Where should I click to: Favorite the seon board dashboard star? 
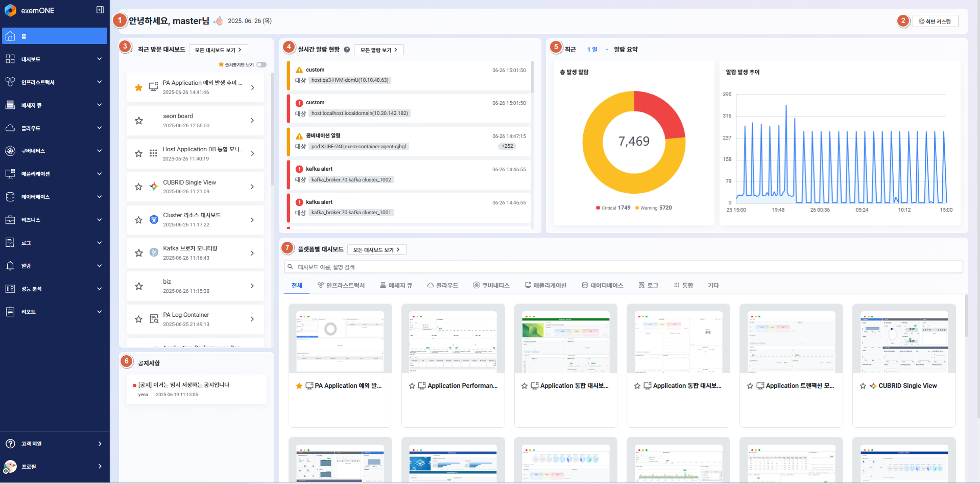138,121
